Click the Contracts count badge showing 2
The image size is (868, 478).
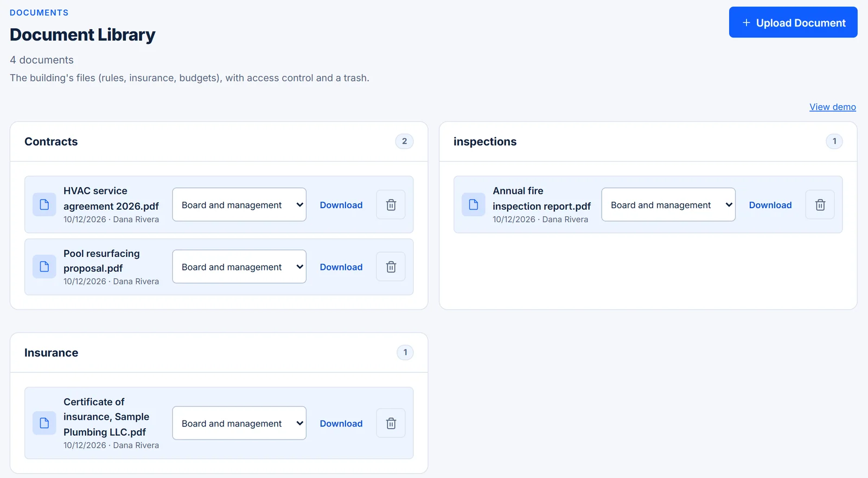[x=404, y=141]
